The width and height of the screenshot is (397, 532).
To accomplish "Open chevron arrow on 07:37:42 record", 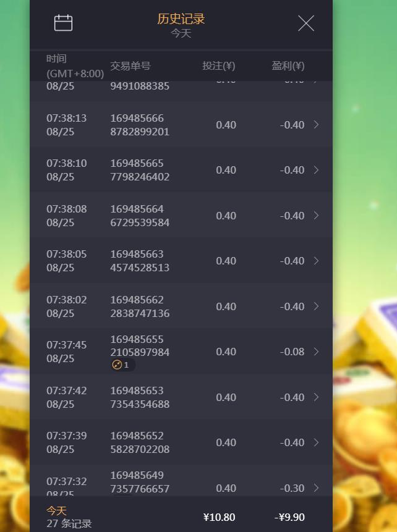I will coord(316,397).
